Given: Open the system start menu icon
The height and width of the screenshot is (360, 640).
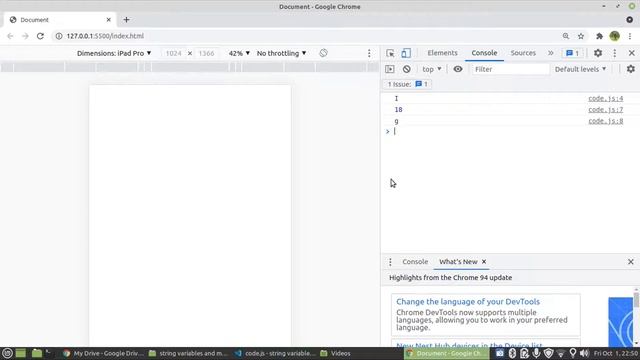Looking at the screenshot, I should pyautogui.click(x=7, y=353).
